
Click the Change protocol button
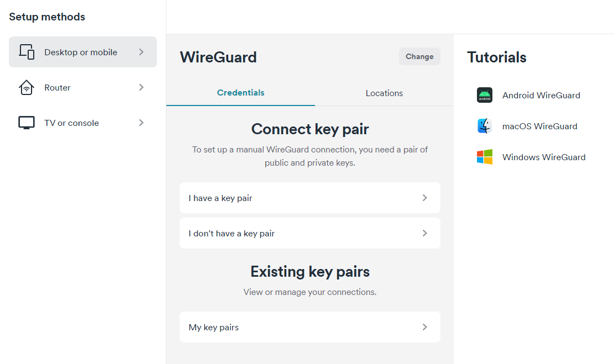(x=419, y=56)
